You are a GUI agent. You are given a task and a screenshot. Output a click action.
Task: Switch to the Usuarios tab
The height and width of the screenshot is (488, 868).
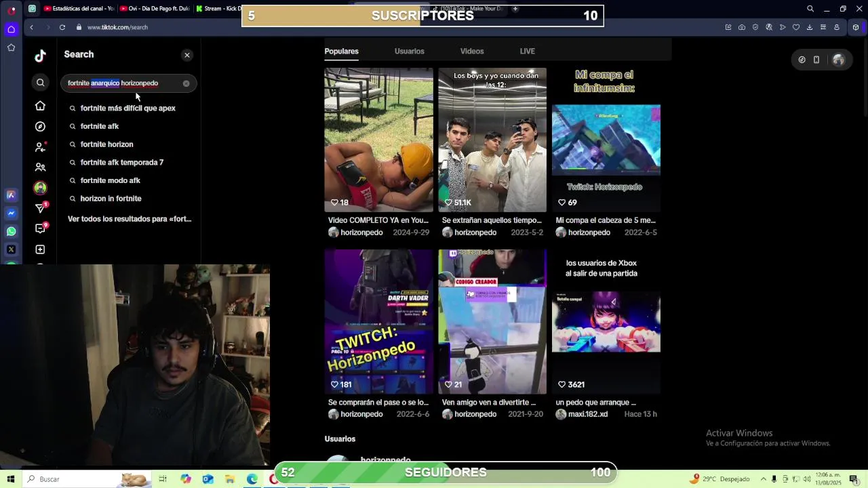410,52
